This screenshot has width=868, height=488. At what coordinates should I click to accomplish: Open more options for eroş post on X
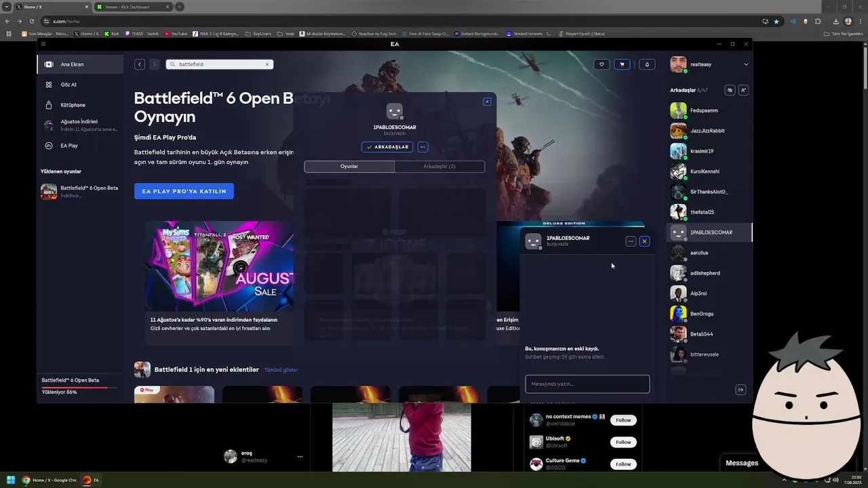[x=300, y=457]
